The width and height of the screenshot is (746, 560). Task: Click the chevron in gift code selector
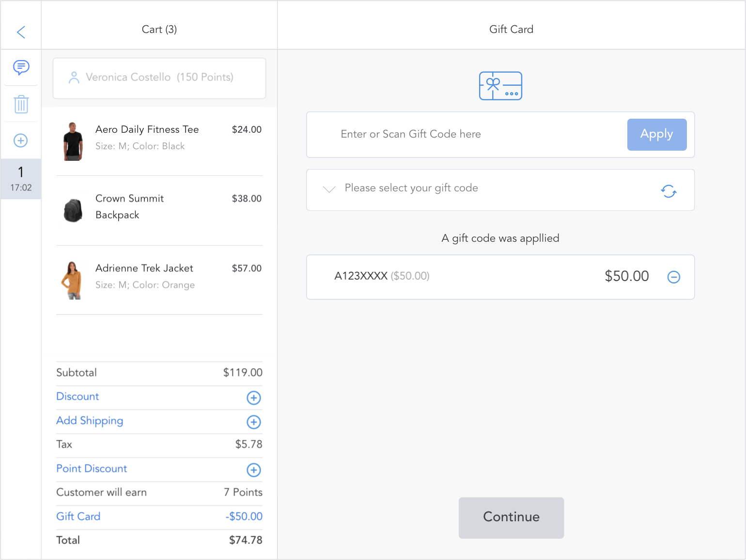pyautogui.click(x=329, y=189)
